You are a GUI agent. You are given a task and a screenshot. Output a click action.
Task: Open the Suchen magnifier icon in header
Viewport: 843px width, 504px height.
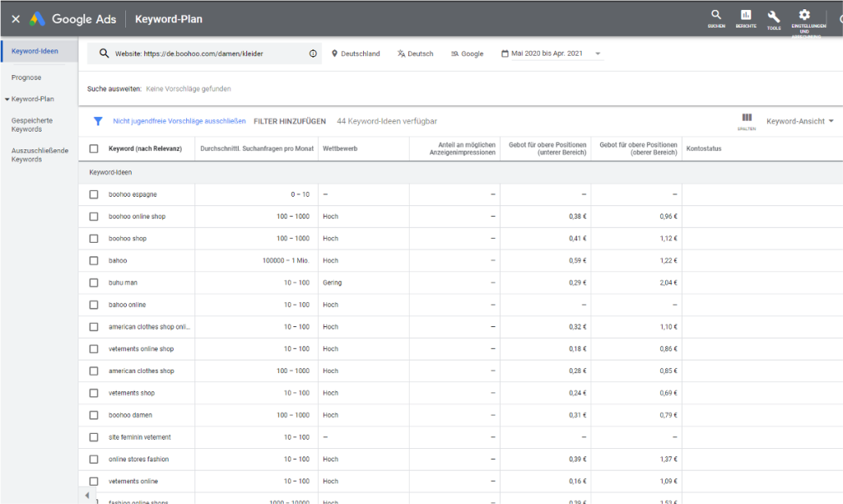point(716,15)
